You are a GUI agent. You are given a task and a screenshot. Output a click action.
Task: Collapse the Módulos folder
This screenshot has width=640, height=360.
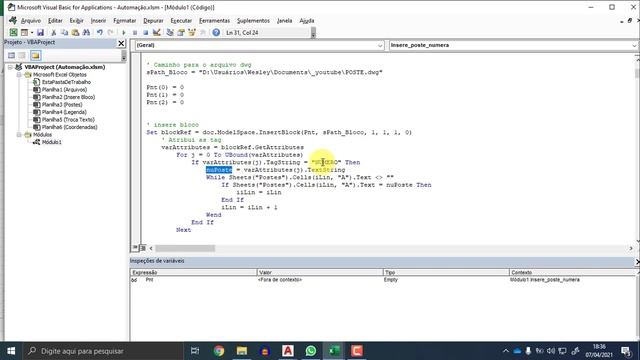[x=19, y=135]
